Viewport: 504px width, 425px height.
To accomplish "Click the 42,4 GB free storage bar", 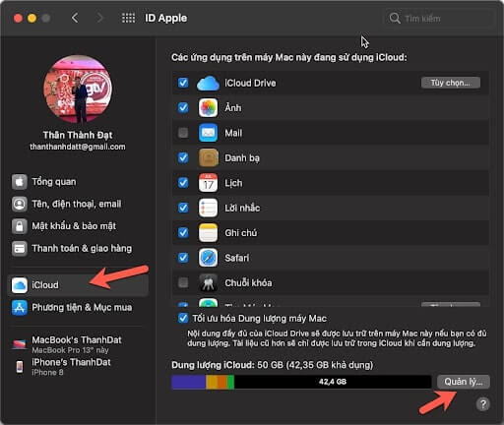I will [x=333, y=382].
